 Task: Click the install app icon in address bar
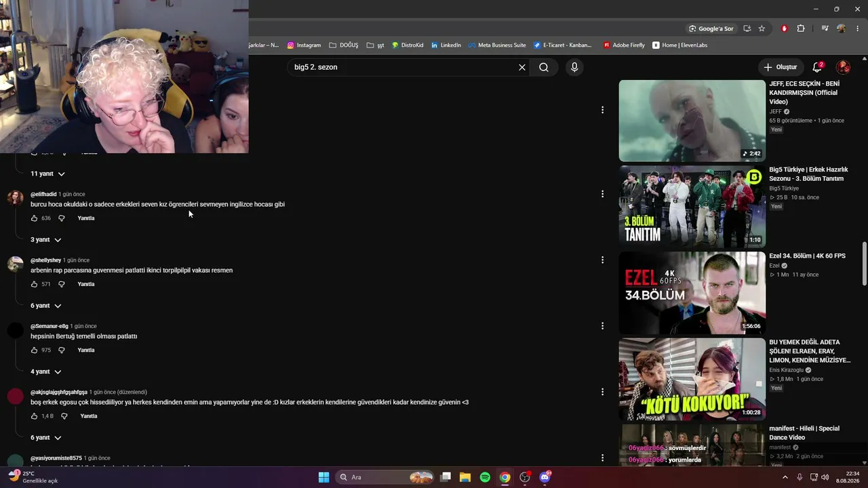pos(747,28)
